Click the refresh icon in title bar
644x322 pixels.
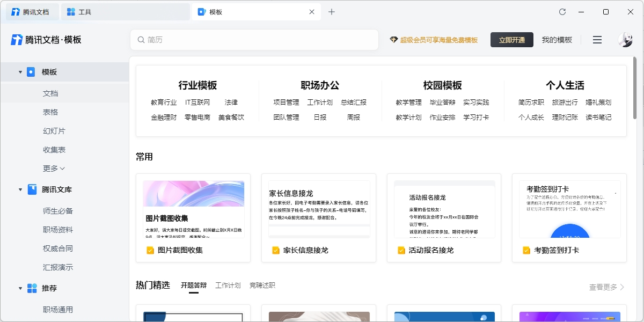pos(562,12)
